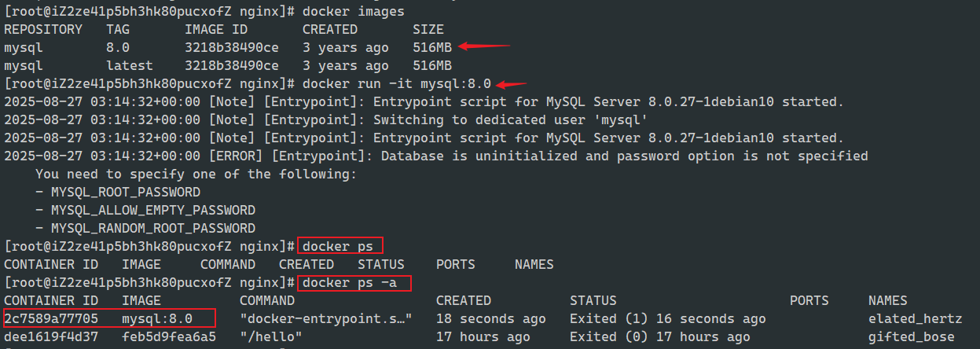Select container ID 2c7589a77705
980x349 pixels.
[x=51, y=318]
